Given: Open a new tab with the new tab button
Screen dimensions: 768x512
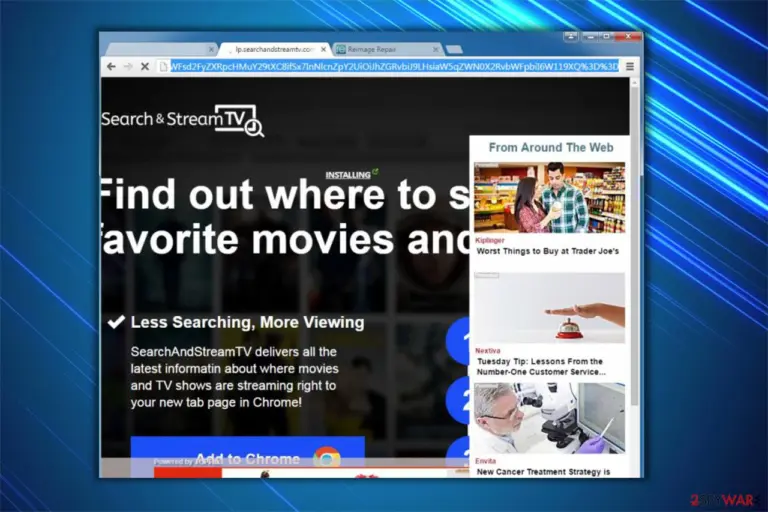Looking at the screenshot, I should [454, 49].
